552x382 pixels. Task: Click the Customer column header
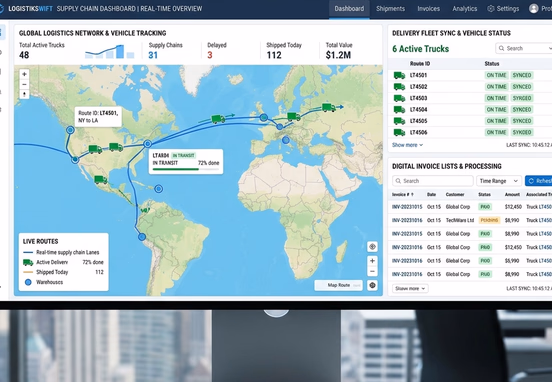[x=455, y=194]
